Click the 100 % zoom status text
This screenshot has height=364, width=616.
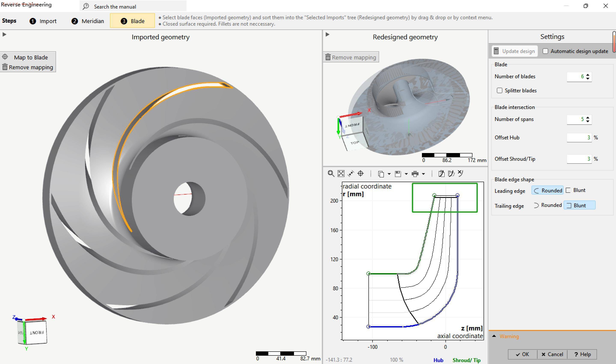tap(396, 360)
